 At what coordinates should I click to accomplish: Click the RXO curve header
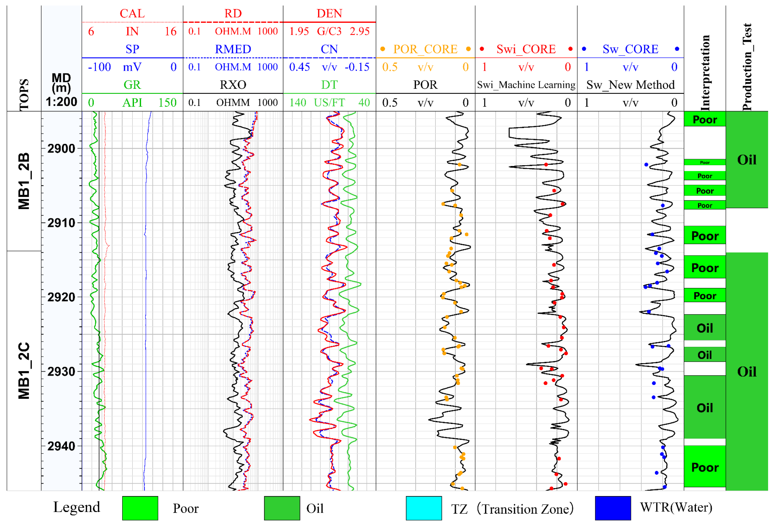pyautogui.click(x=233, y=85)
